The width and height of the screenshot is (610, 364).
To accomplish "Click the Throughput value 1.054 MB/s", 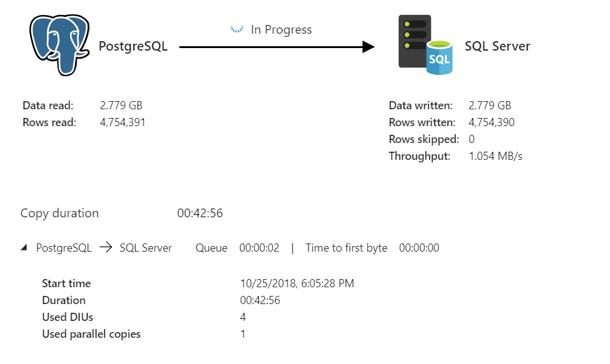I will 495,156.
